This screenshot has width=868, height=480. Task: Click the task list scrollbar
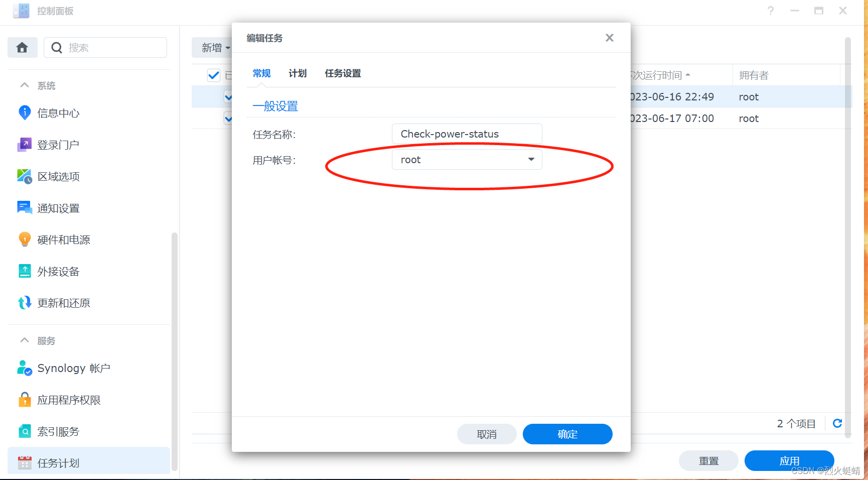[x=848, y=237]
